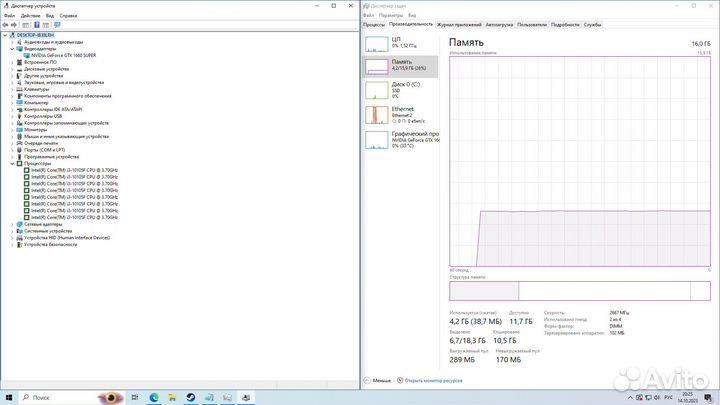Show hidden tray icons chevron
This screenshot has width=720, height=405.
(630, 398)
